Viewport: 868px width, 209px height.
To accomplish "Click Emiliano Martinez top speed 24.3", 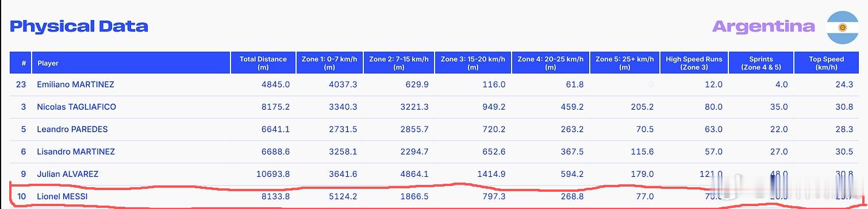I will coord(844,84).
